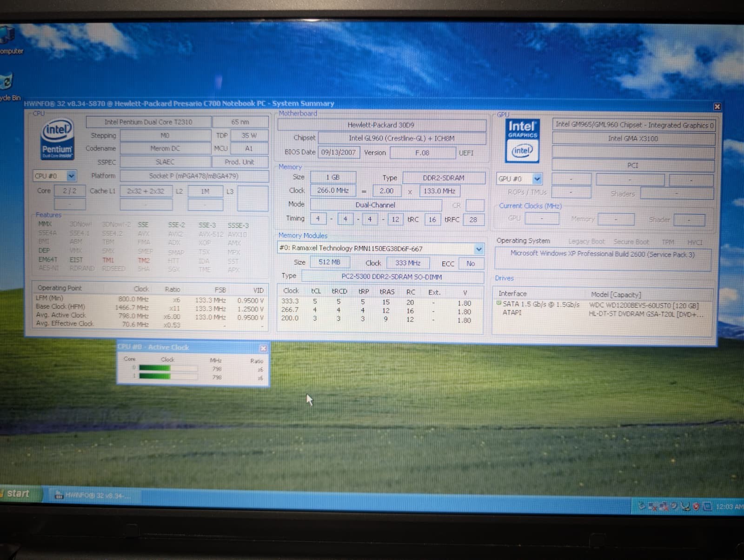Click the Intel GL960 chipset field
744x560 pixels.
tap(402, 138)
